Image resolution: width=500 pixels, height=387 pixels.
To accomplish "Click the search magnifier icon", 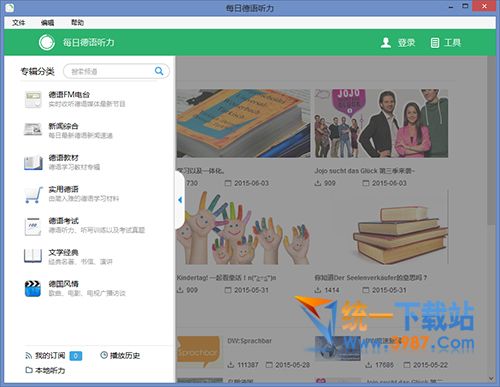I will click(159, 71).
